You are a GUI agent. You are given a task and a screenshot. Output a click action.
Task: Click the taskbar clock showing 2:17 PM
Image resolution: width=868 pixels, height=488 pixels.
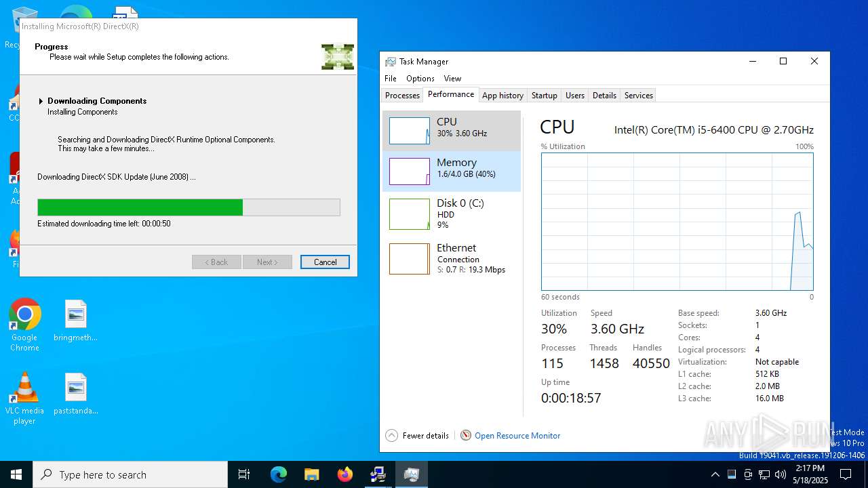tap(812, 474)
